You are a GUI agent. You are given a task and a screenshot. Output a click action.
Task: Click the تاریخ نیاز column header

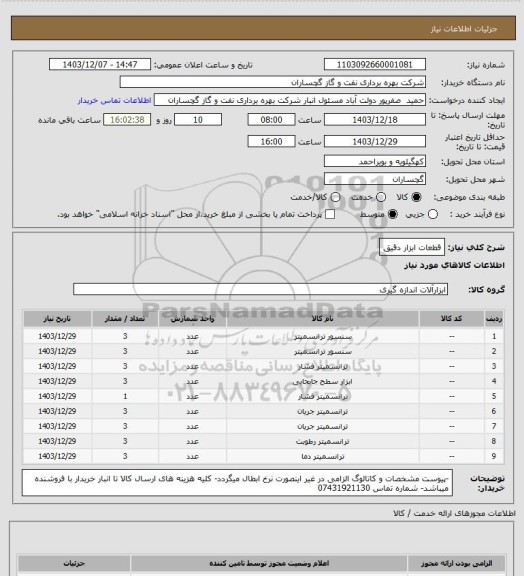point(57,319)
